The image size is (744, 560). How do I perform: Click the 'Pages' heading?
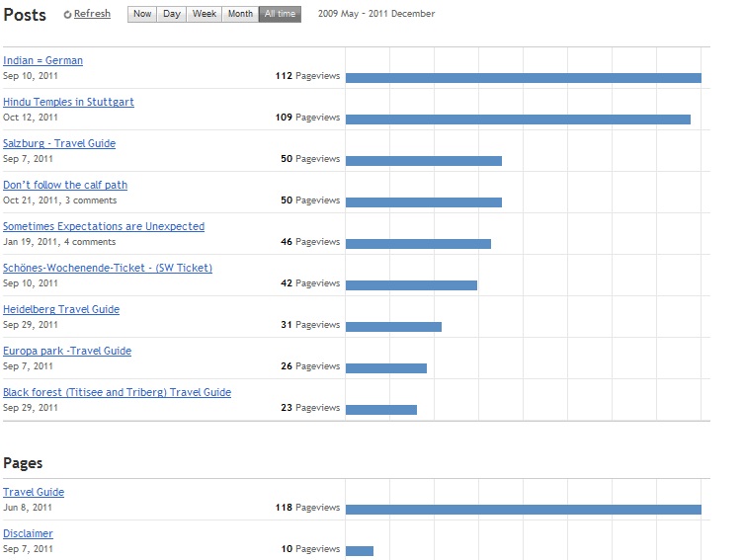pos(23,463)
